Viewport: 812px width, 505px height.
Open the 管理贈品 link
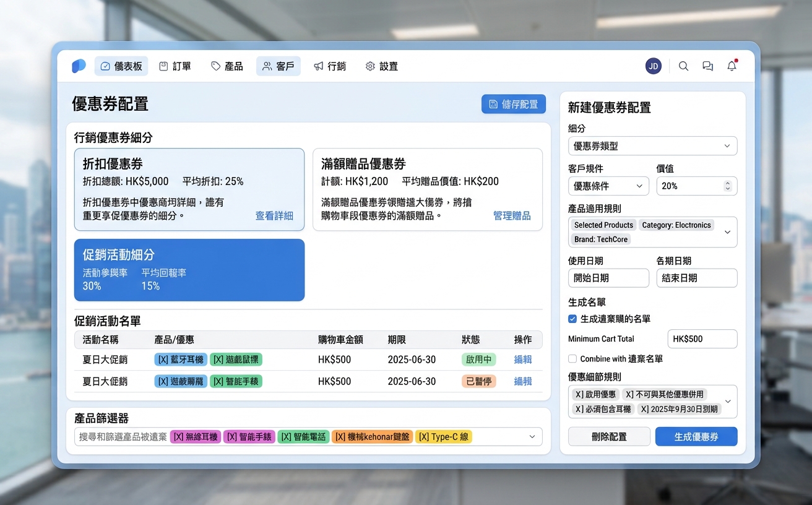click(512, 216)
